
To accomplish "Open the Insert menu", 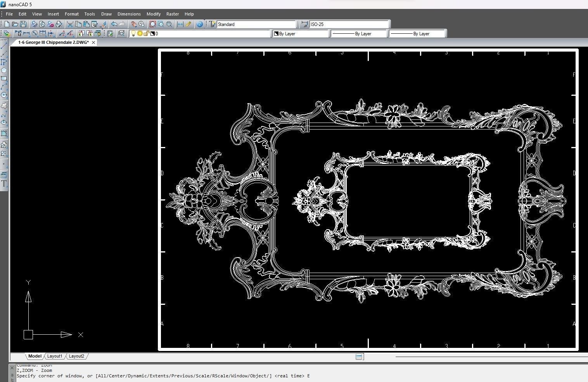I will [53, 14].
